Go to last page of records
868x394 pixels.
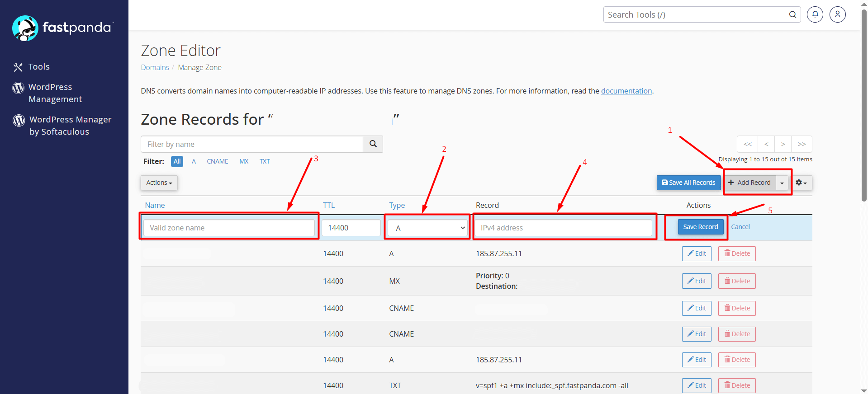click(x=802, y=144)
